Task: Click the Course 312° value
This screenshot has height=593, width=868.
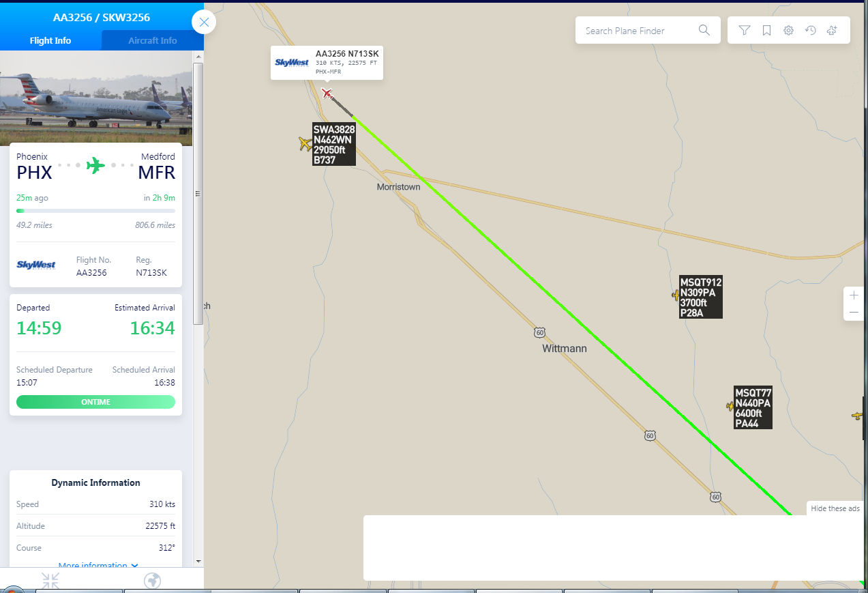Action: tap(167, 548)
